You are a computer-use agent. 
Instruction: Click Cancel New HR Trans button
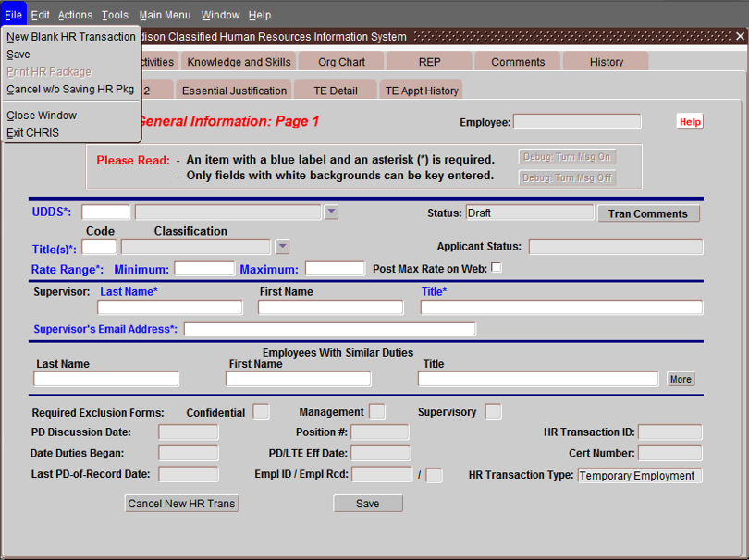pyautogui.click(x=181, y=504)
